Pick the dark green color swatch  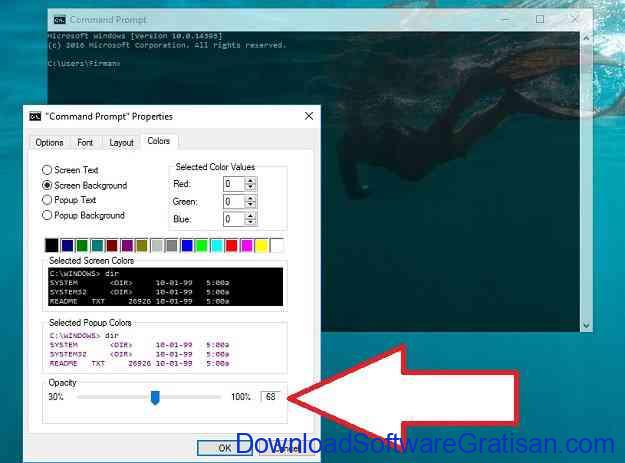click(82, 245)
